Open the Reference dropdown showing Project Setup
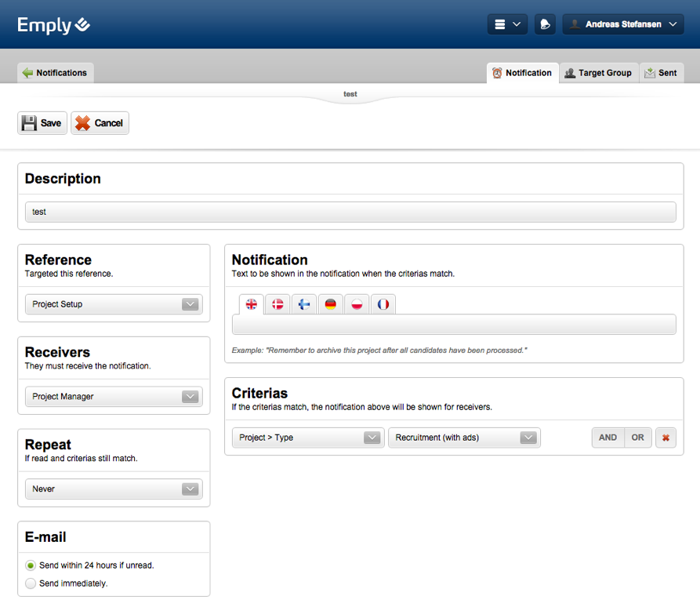Screen dimensions: 700x603 click(114, 304)
